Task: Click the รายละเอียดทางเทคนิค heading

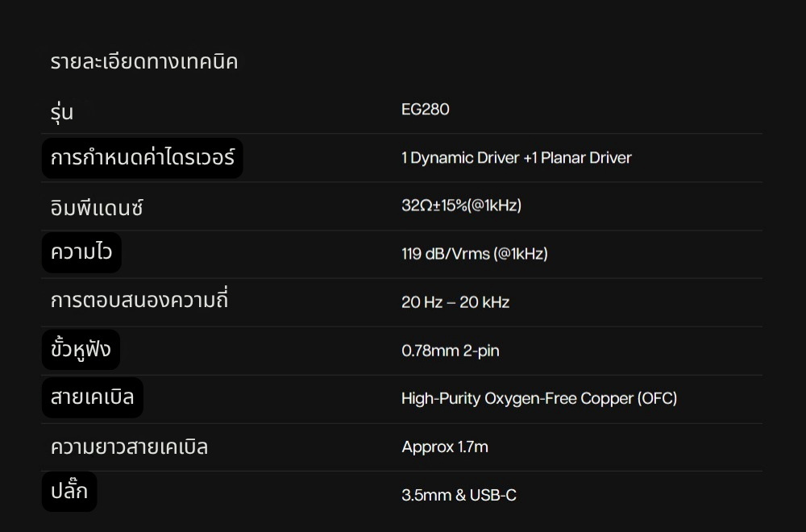Action: 143,62
